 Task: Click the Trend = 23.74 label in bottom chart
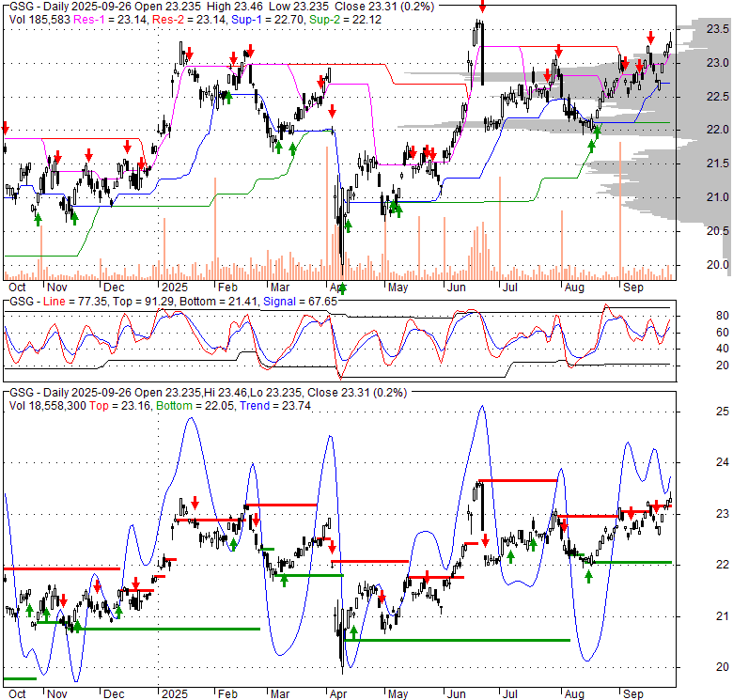coord(275,406)
